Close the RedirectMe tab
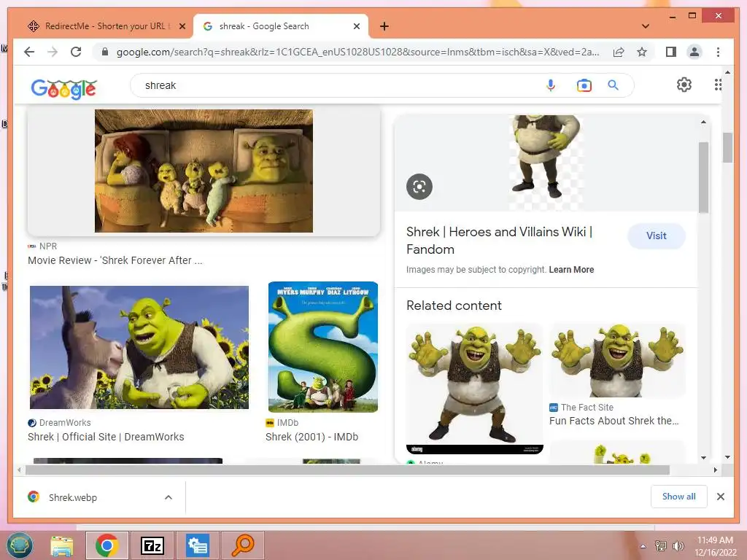Viewport: 747px width, 560px height. point(182,26)
